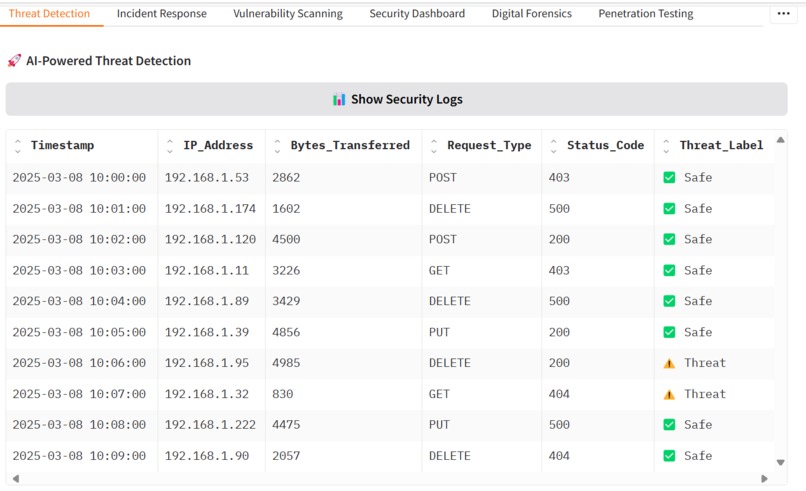
Task: Click the sort arrows icon next to IP_Address
Action: pos(170,146)
